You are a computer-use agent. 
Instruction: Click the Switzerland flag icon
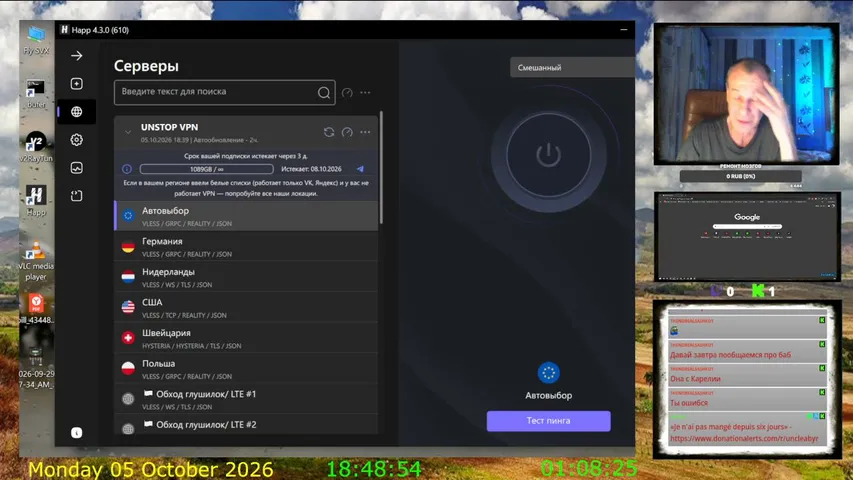[128, 338]
